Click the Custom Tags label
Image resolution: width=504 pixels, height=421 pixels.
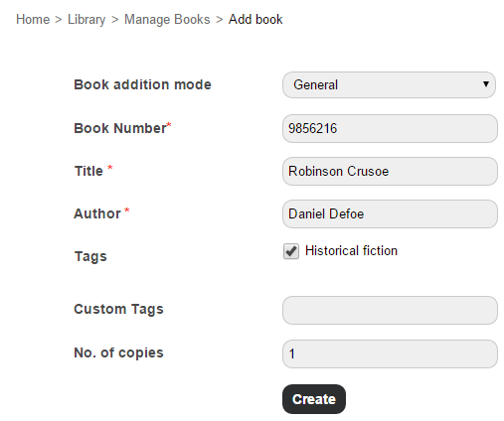(x=118, y=309)
